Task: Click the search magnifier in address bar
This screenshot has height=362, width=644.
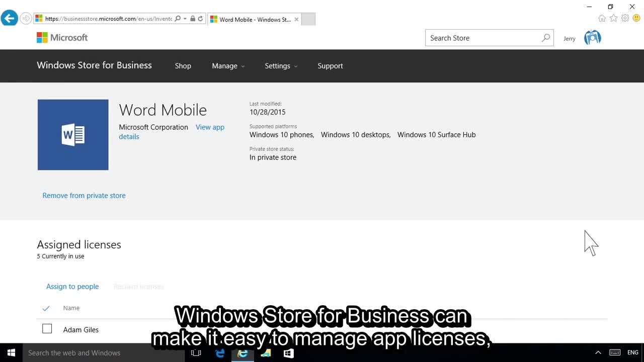Action: click(177, 19)
